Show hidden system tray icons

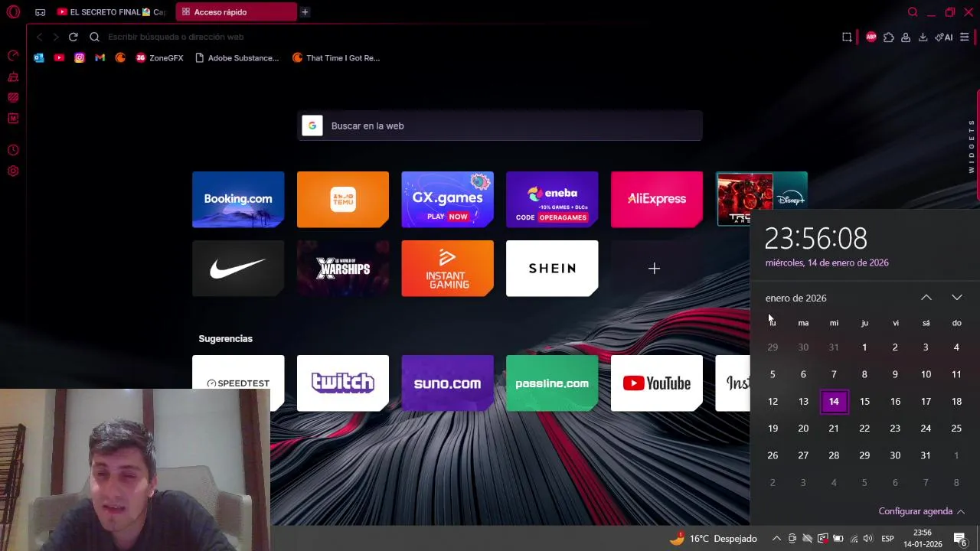click(x=776, y=539)
